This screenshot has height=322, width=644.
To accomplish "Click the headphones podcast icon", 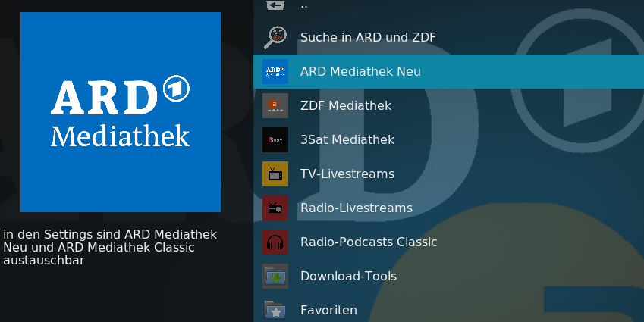I will point(275,242).
